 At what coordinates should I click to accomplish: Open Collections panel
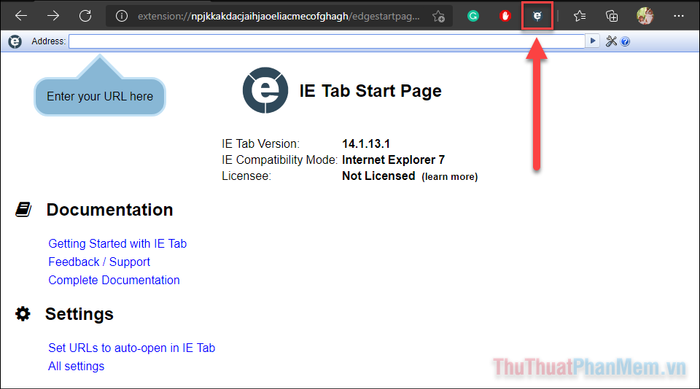(612, 17)
